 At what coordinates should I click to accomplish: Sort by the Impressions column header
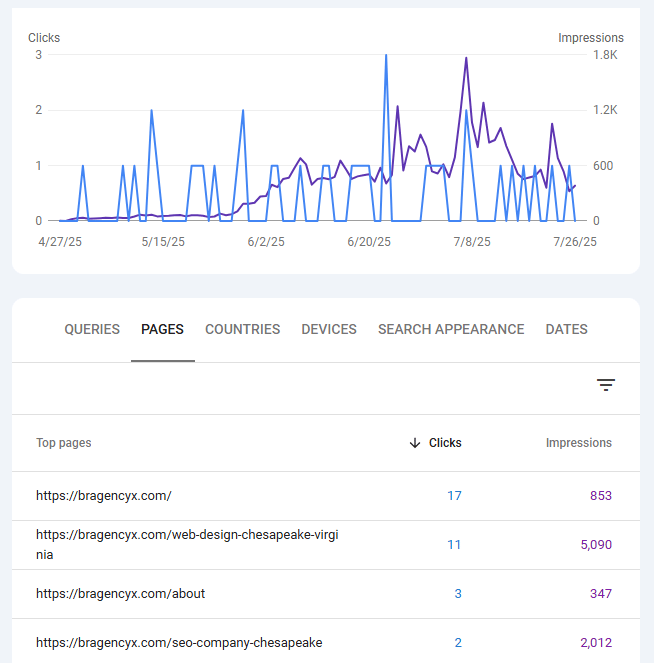(x=578, y=443)
